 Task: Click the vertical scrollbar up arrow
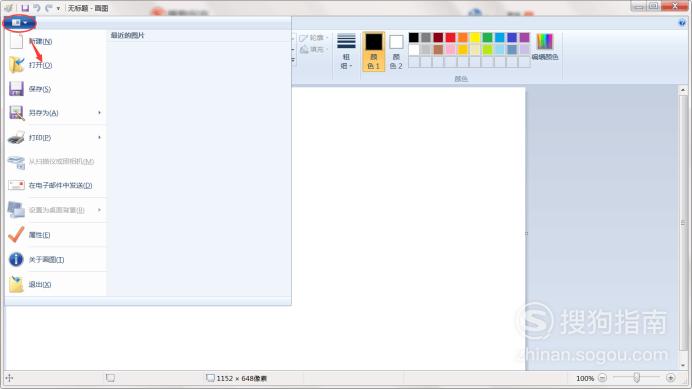(x=683, y=90)
